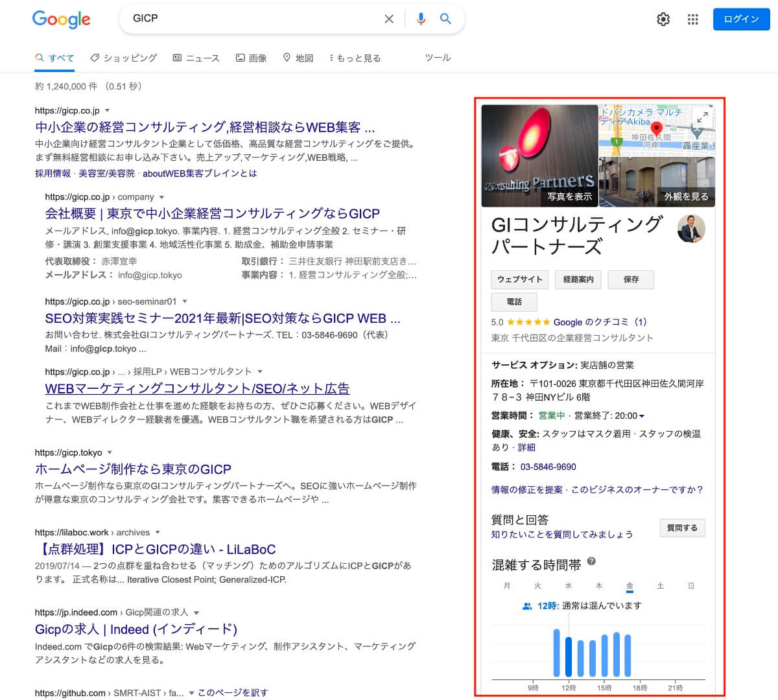
Task: Click 情報の修正を提案 link
Action: point(527,490)
